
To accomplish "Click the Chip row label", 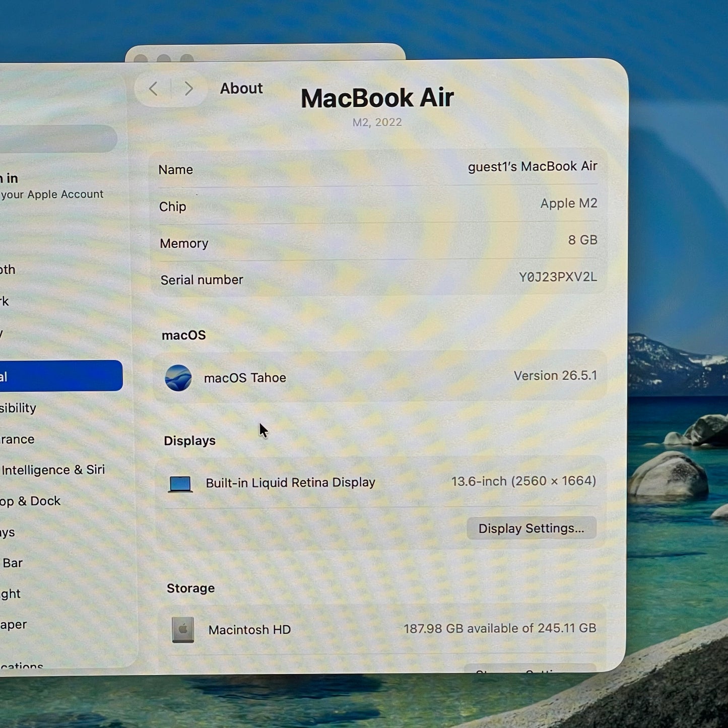I will coord(172,207).
